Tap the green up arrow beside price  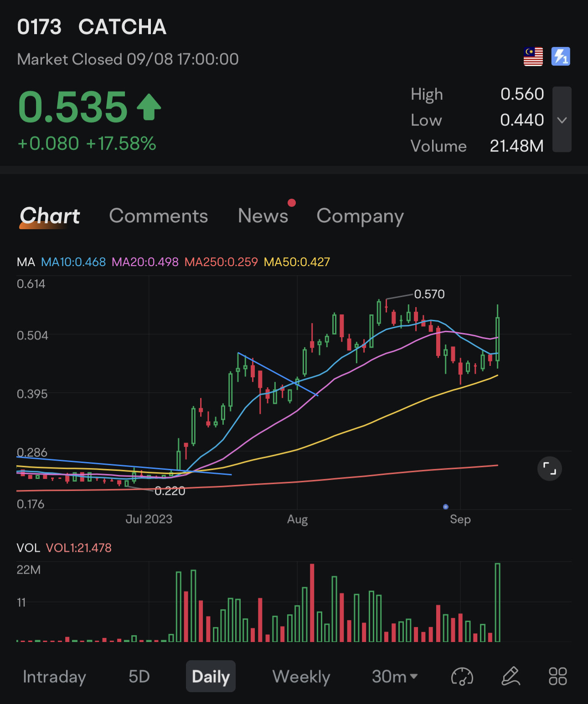tap(149, 107)
